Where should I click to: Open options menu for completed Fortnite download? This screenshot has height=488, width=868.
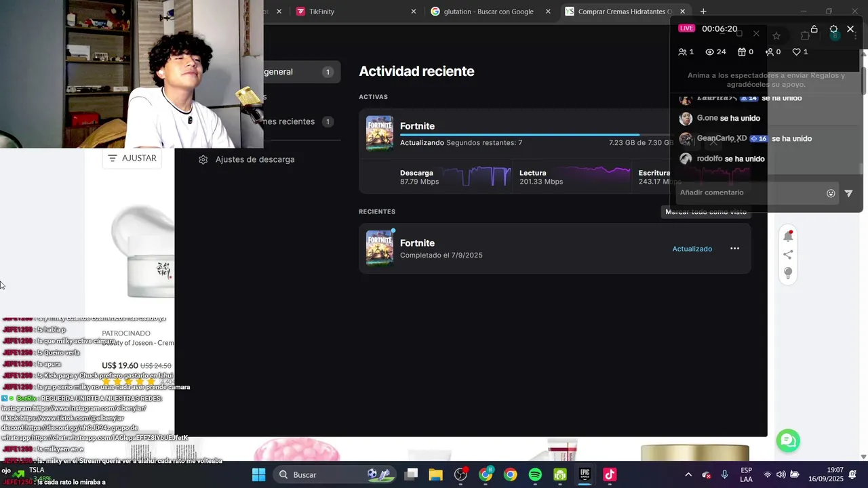734,249
